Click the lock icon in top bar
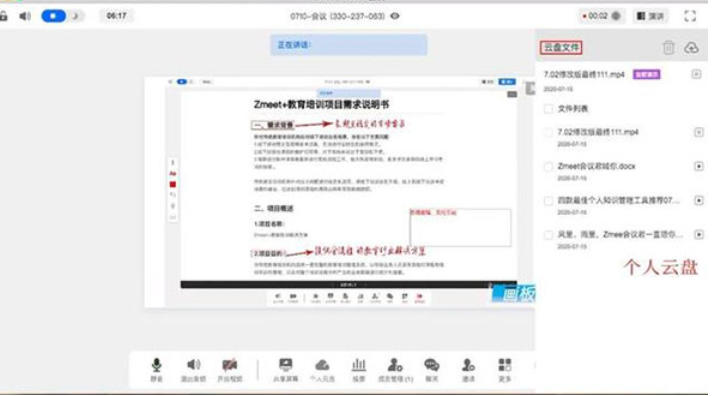The image size is (714, 396). pos(4,16)
